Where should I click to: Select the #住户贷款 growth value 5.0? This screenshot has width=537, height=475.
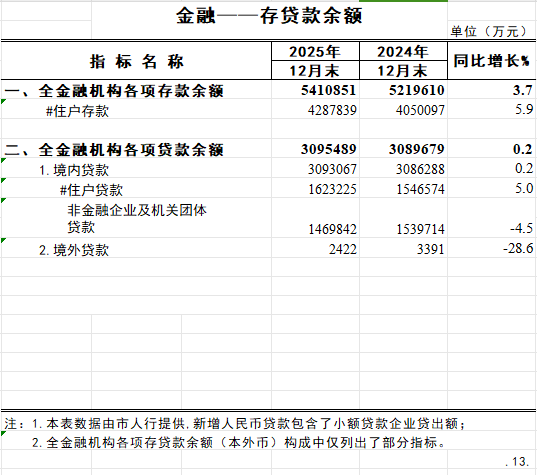(524, 188)
